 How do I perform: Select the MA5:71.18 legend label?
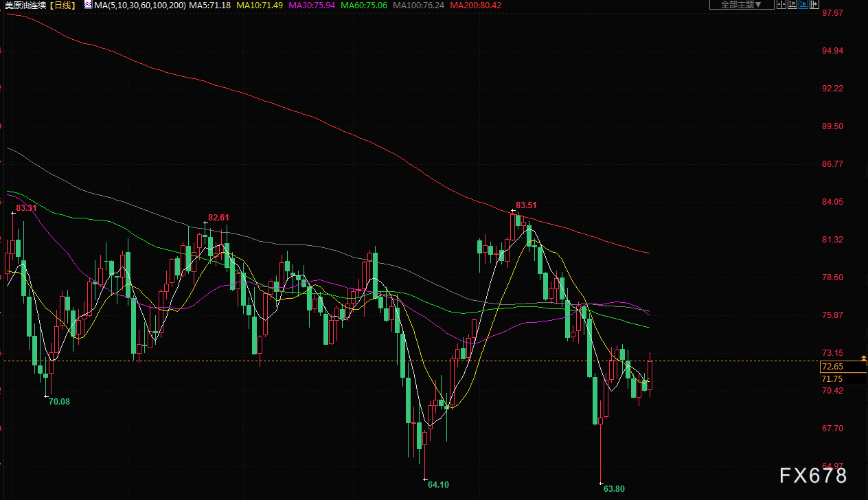tap(209, 5)
